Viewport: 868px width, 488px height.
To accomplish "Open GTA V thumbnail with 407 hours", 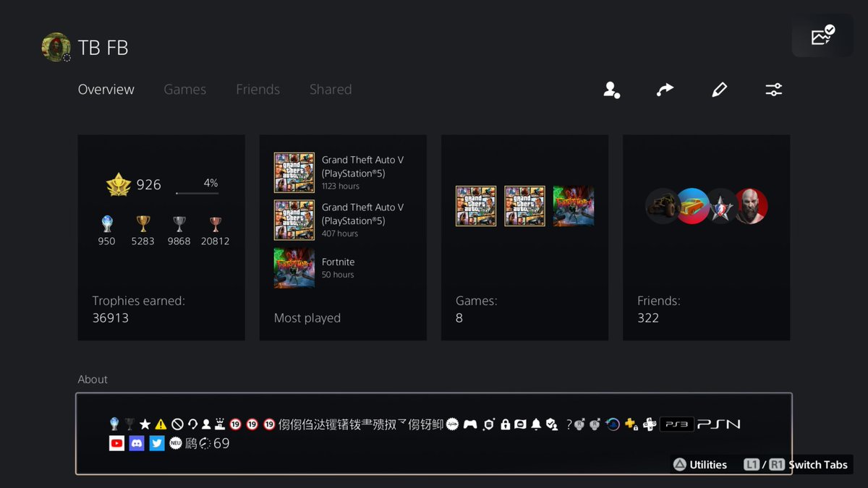I will point(294,220).
